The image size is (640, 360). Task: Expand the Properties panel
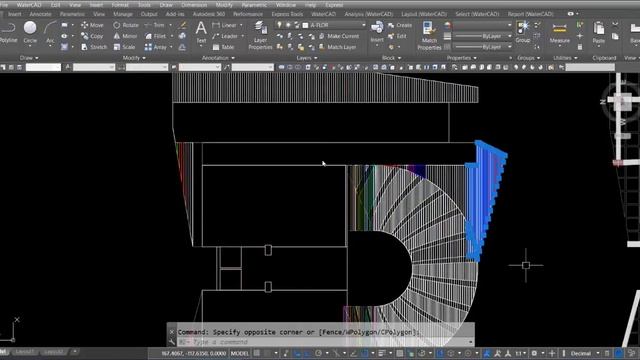tap(461, 58)
